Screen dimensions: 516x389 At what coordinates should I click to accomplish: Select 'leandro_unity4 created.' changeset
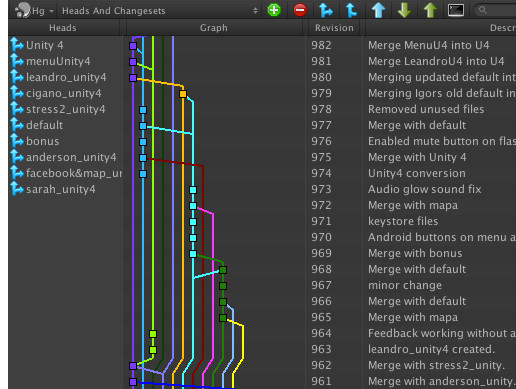pyautogui.click(x=431, y=349)
